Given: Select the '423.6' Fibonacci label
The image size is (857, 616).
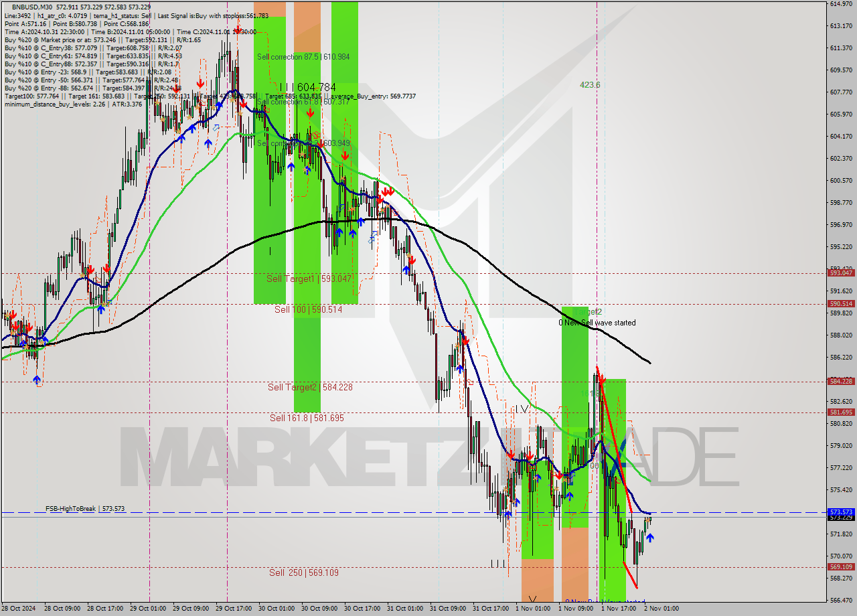Looking at the screenshot, I should point(590,85).
